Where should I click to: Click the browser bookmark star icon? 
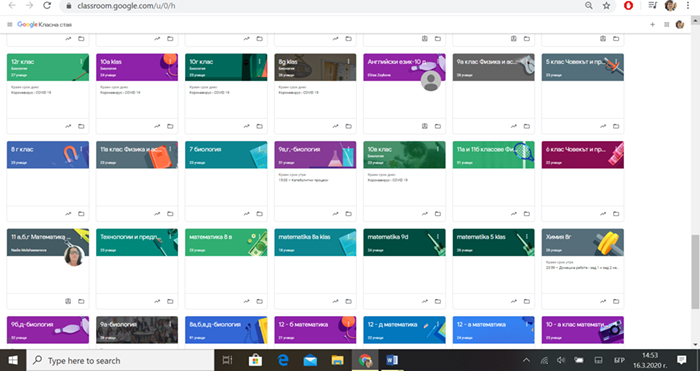pyautogui.click(x=606, y=6)
